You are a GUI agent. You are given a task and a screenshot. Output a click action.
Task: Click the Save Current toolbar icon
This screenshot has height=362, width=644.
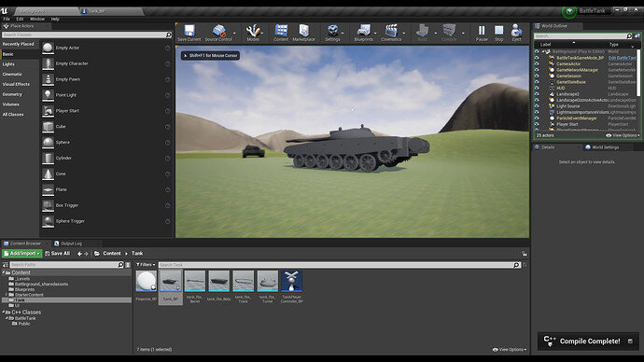(189, 33)
